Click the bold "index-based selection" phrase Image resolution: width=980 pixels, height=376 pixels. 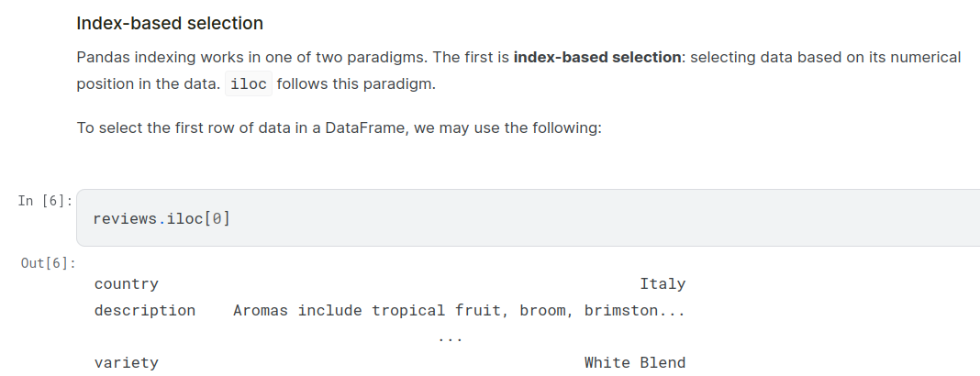pos(597,57)
